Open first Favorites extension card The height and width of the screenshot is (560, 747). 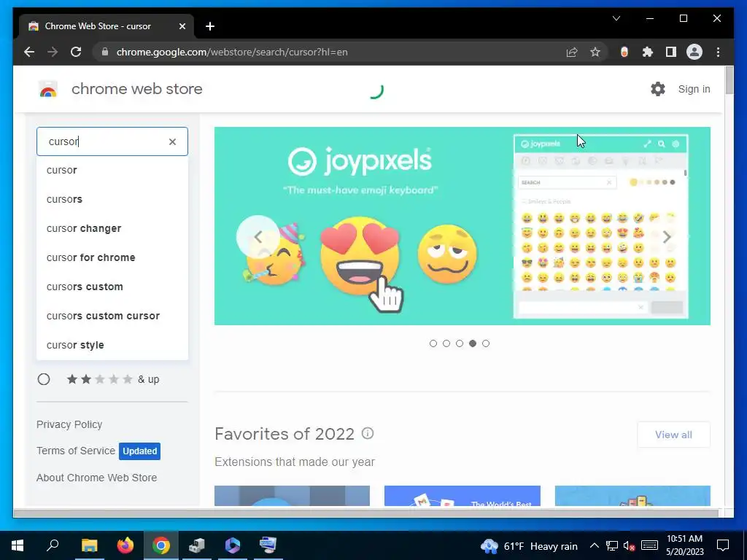tap(292, 496)
